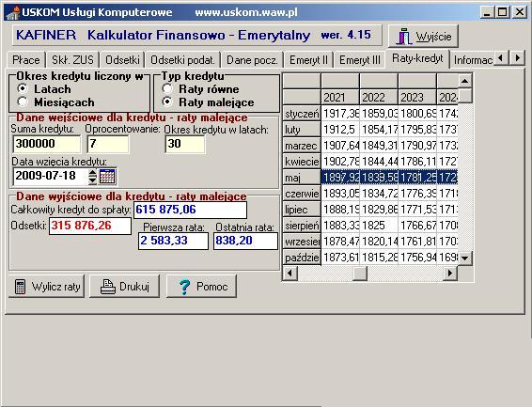Click the table vertical scrollbar down arrow
This screenshot has height=407, width=532.
click(465, 258)
